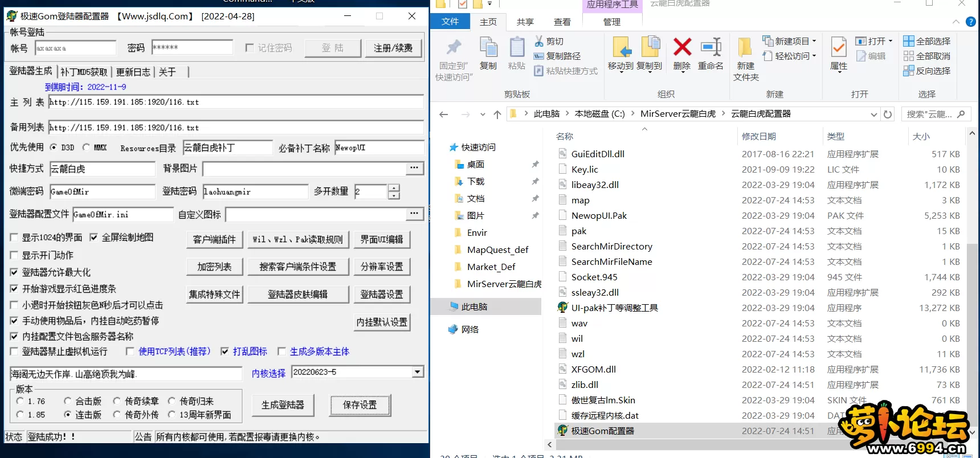Toggle 登陆器禁止虚拟机运行 checkbox

(14, 351)
